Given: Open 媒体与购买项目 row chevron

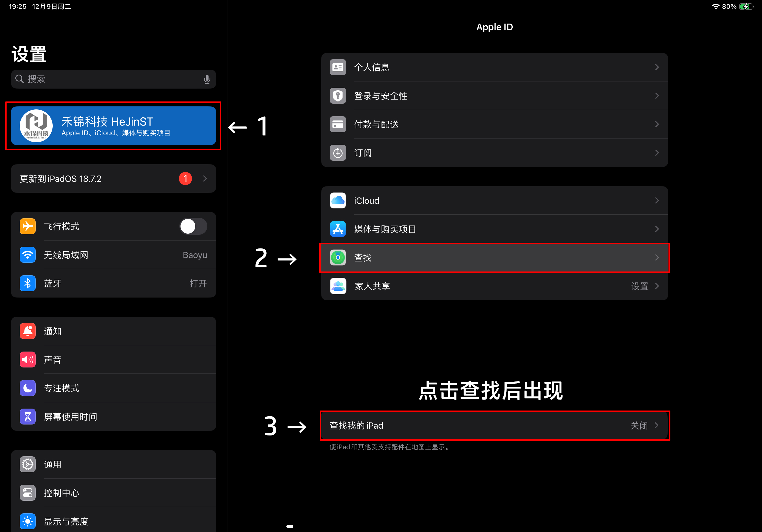Looking at the screenshot, I should [657, 229].
